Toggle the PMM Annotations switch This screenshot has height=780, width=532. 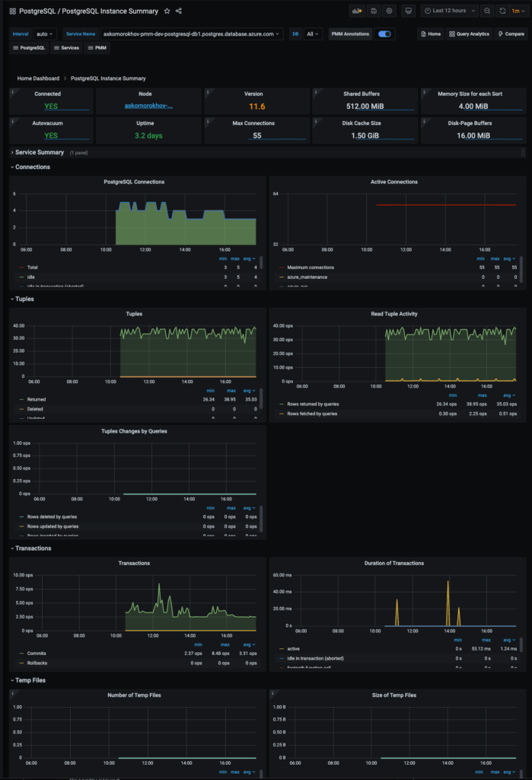coord(384,34)
